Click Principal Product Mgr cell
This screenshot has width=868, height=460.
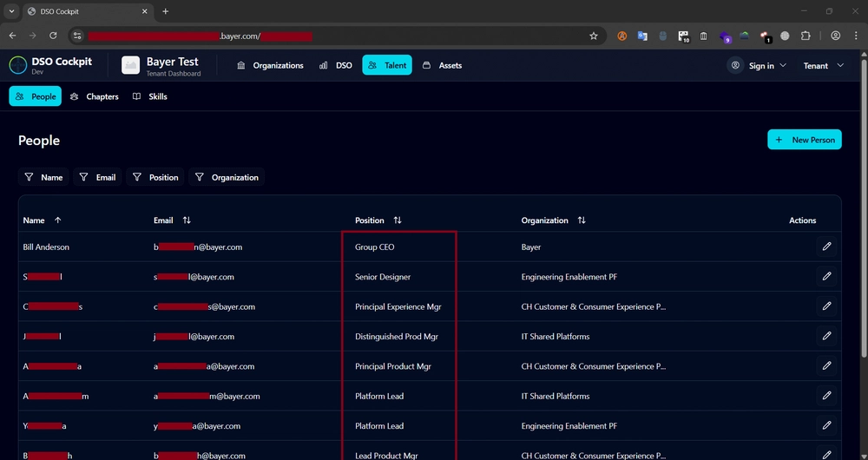[392, 366]
